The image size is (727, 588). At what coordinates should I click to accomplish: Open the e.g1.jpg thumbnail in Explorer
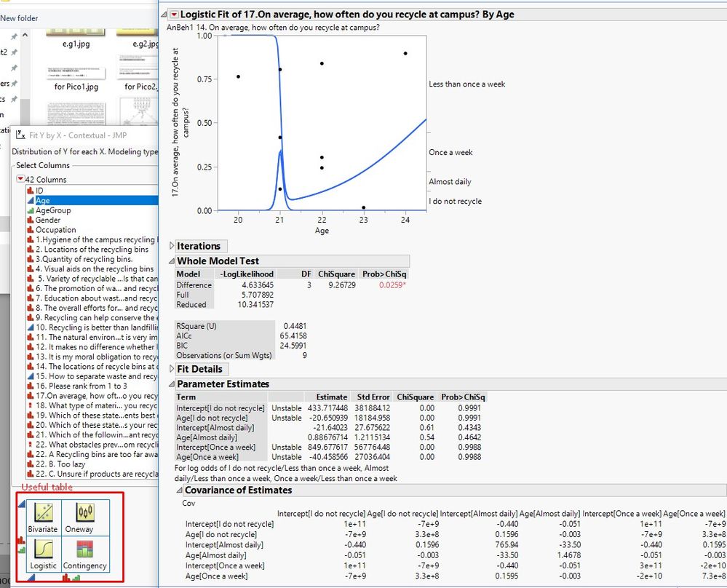pos(76,34)
